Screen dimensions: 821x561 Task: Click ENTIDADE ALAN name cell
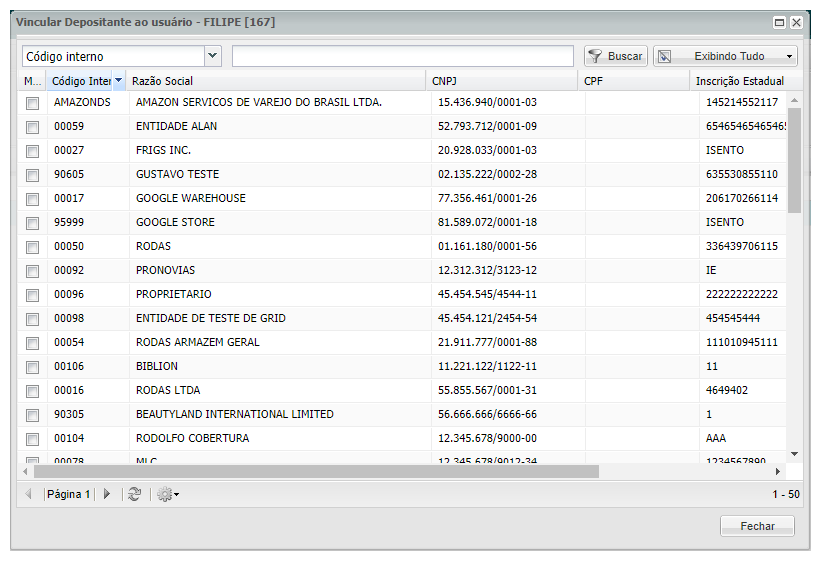[176, 126]
